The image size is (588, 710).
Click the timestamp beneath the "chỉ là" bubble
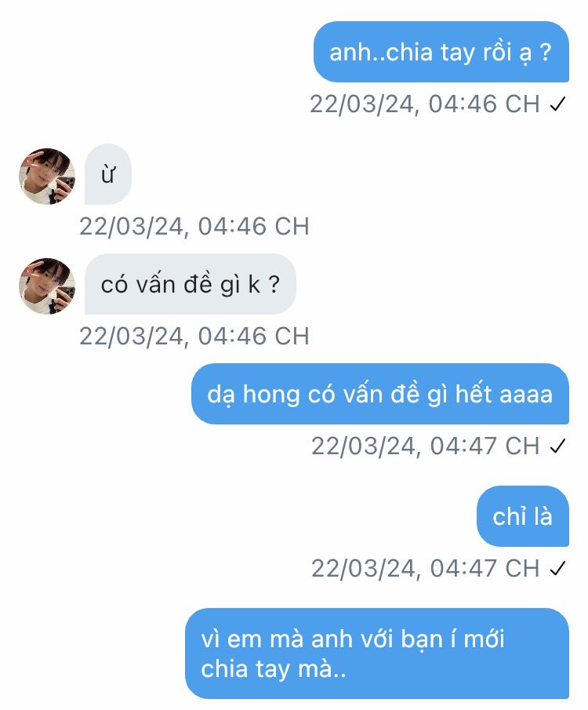pos(425,569)
